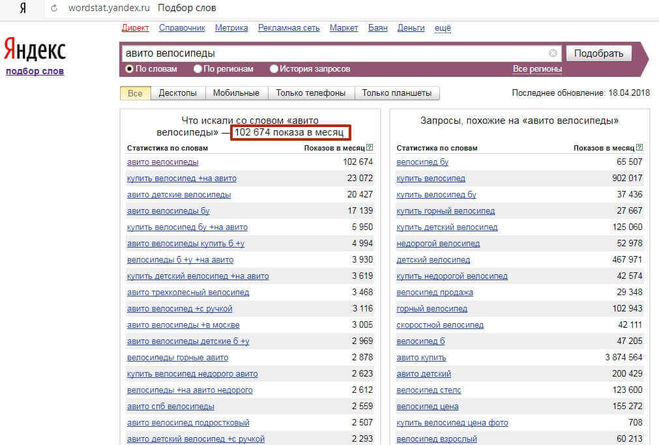Viewport: 659px width, 445px height.
Task: Click the Яндекс logo
Action: point(35,50)
